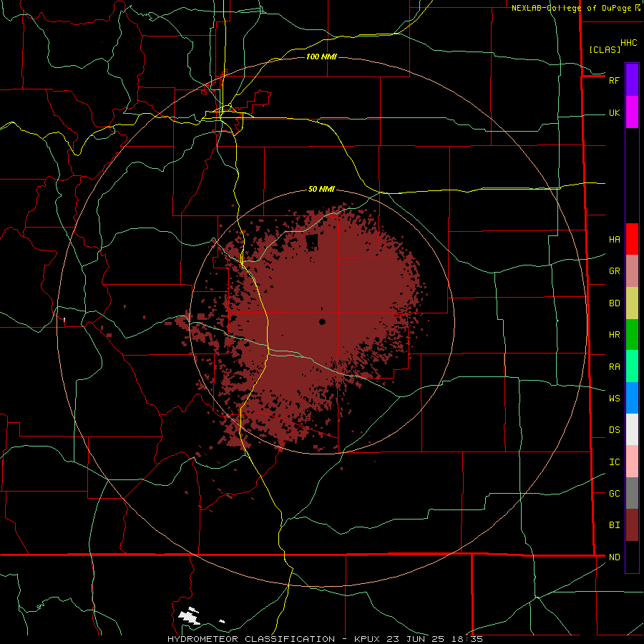Click the HA red legend swatch

(632, 239)
